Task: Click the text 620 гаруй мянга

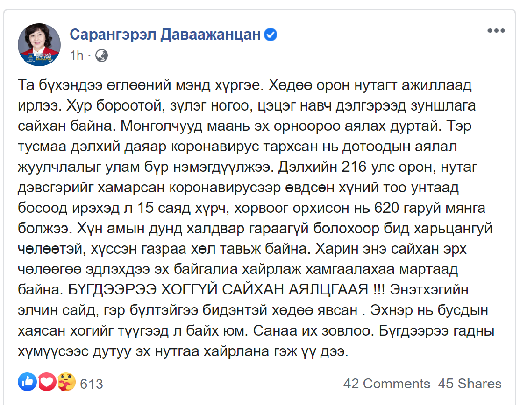Action: coord(430,208)
